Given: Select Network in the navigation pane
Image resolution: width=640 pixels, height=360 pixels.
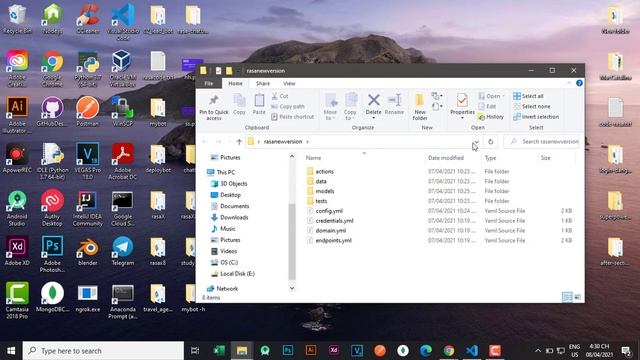Looking at the screenshot, I should [x=222, y=289].
